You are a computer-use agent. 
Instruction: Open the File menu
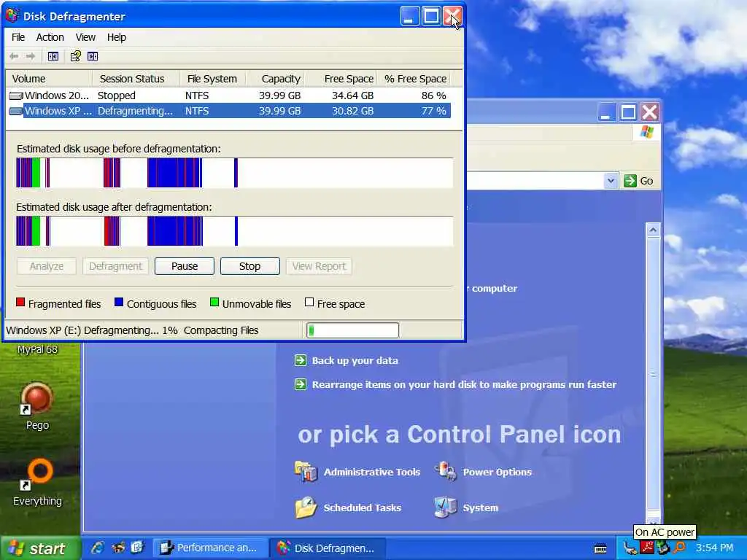[x=18, y=37]
